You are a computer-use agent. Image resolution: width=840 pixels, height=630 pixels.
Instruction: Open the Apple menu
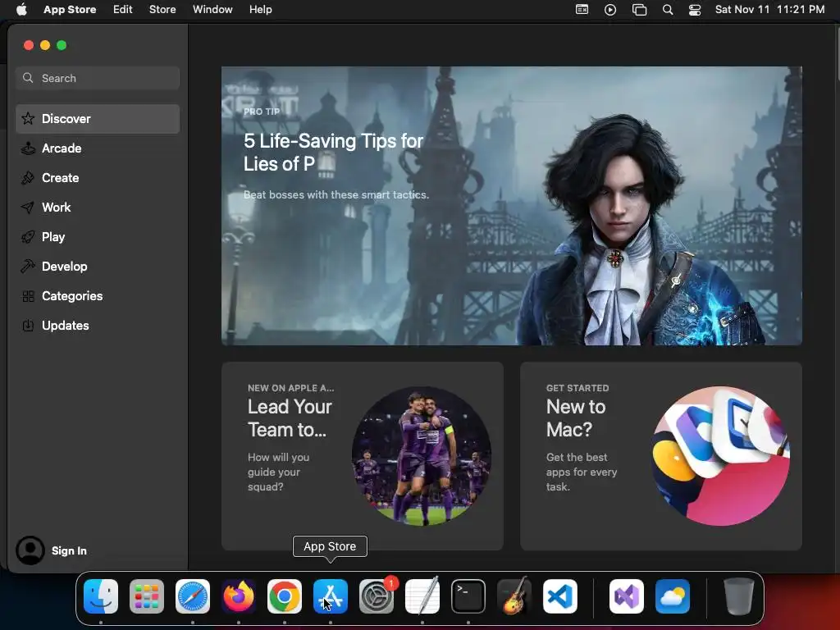(21, 10)
